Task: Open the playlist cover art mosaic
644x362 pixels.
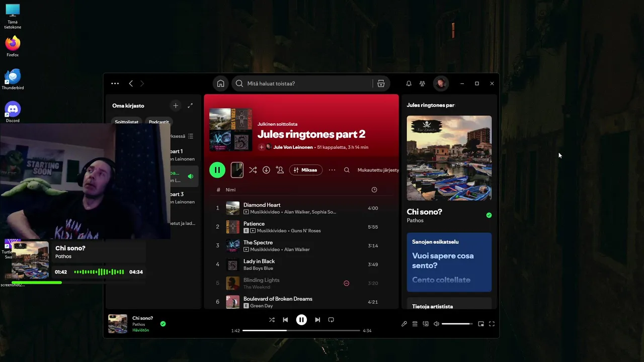Action: 230,130
